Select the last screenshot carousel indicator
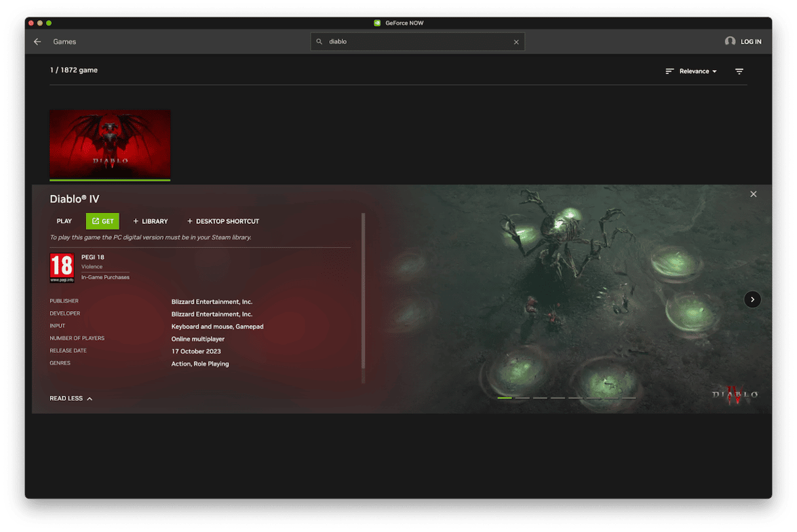797x532 pixels. [628, 398]
